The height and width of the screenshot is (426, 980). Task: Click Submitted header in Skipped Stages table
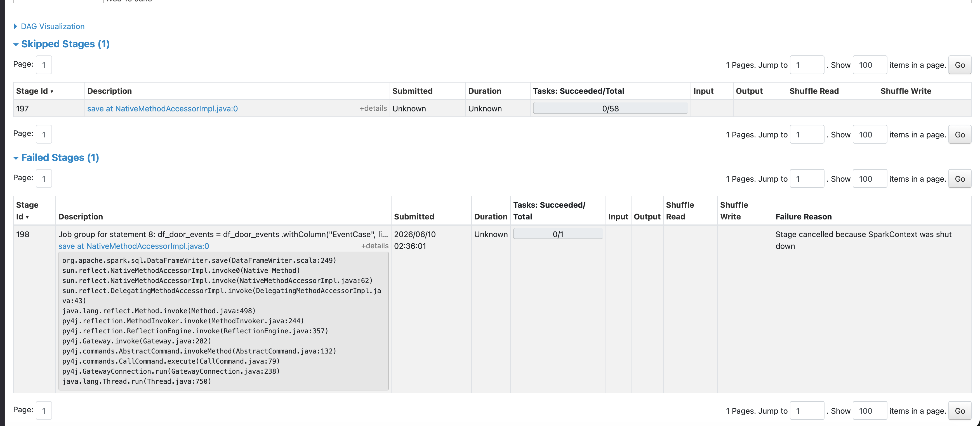point(413,91)
